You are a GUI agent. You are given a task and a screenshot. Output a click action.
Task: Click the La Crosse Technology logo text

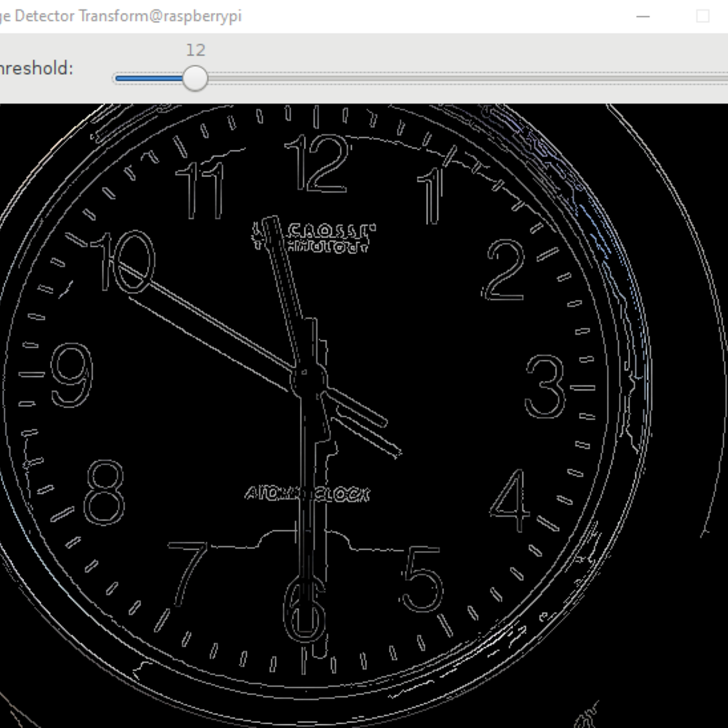[x=314, y=237]
